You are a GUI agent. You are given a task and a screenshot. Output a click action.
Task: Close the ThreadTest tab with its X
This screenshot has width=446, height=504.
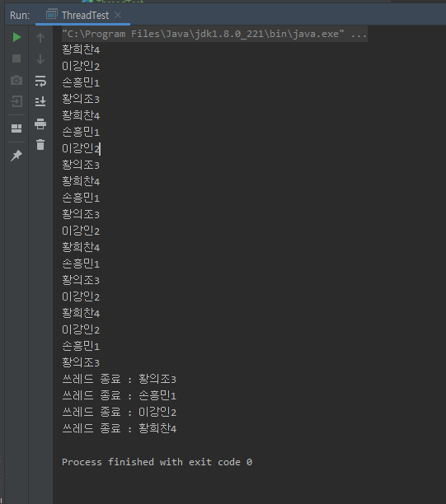pos(118,15)
